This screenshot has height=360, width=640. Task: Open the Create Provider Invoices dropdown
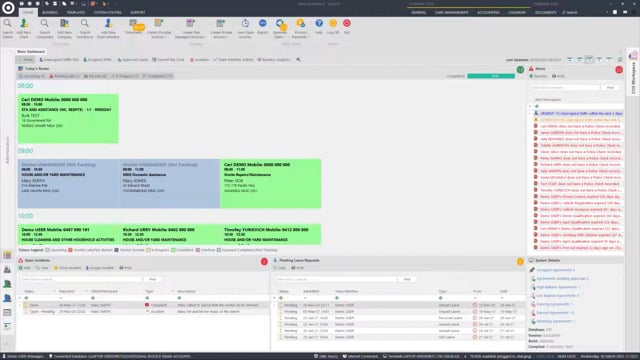159,28
